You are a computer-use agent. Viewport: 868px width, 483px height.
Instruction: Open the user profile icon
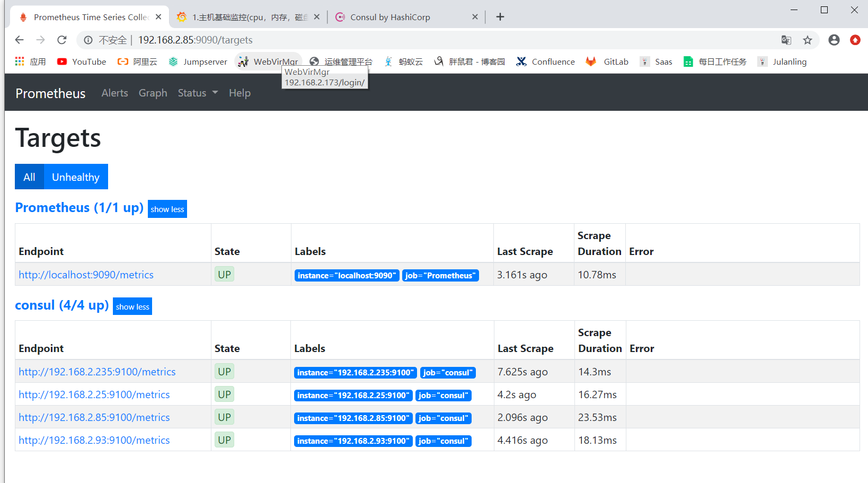pyautogui.click(x=834, y=40)
